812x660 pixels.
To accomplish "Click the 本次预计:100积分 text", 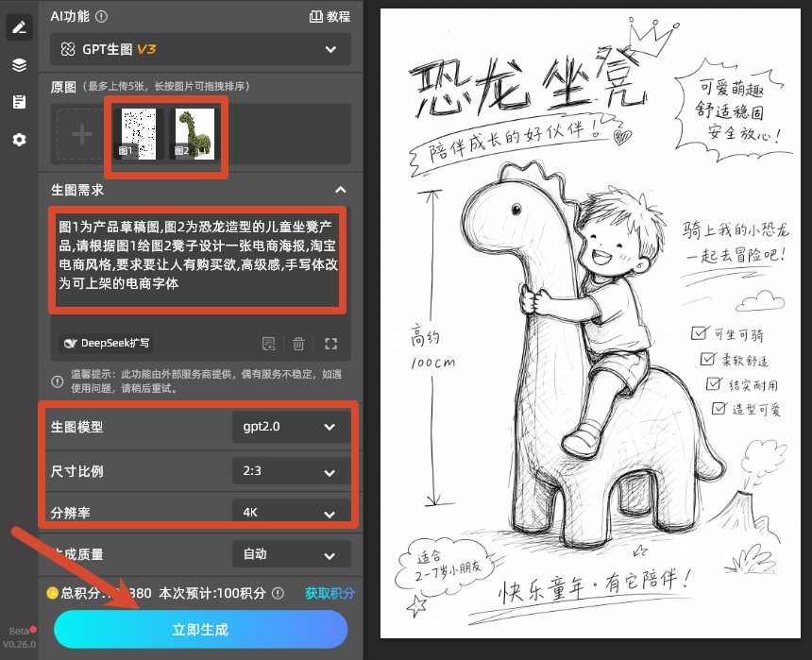I will [x=211, y=593].
